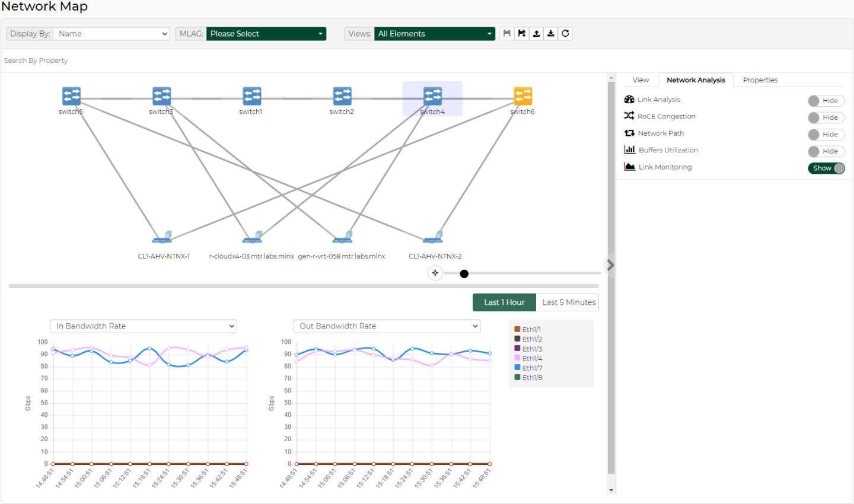Click the Last 5 Minutes button
This screenshot has height=504, width=854.
(x=568, y=302)
